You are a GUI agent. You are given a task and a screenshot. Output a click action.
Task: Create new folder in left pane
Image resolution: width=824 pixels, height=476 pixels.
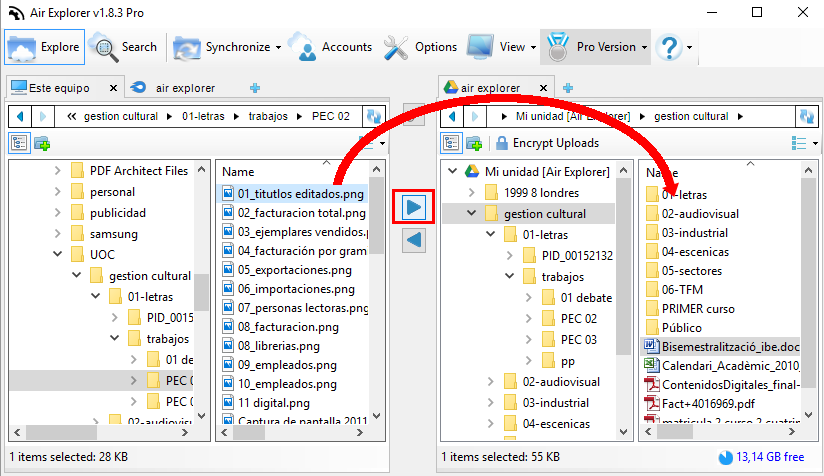click(x=42, y=143)
